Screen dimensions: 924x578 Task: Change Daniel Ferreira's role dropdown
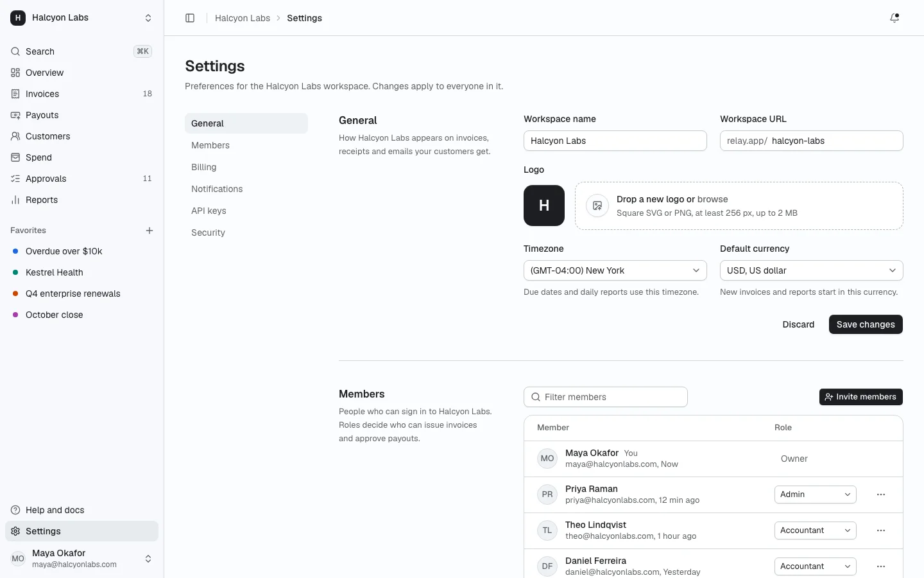pyautogui.click(x=816, y=566)
